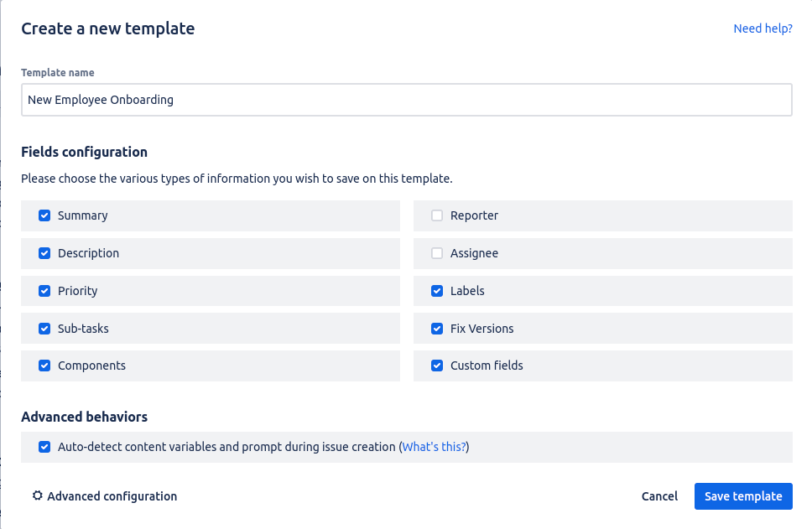812x529 pixels.
Task: Disable the Custom fields checkbox
Action: pyautogui.click(x=437, y=366)
